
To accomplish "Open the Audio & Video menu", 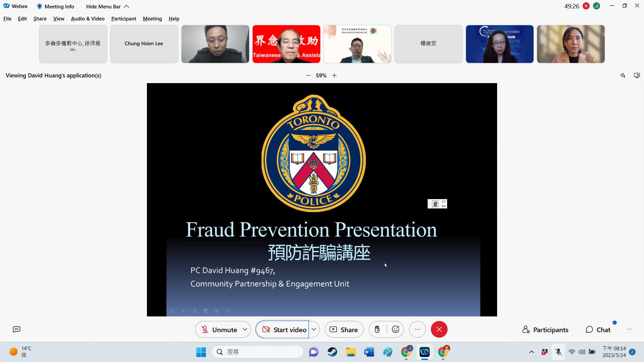I will 88,19.
